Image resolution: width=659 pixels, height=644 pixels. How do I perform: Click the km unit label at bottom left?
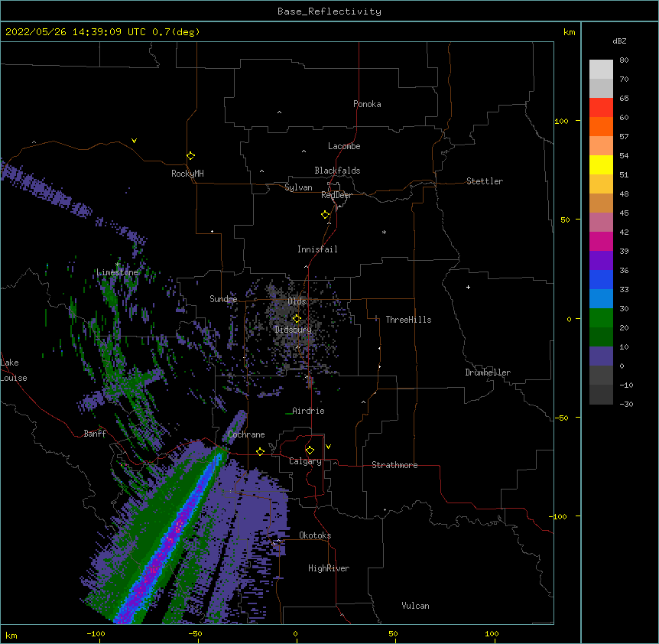[11, 635]
